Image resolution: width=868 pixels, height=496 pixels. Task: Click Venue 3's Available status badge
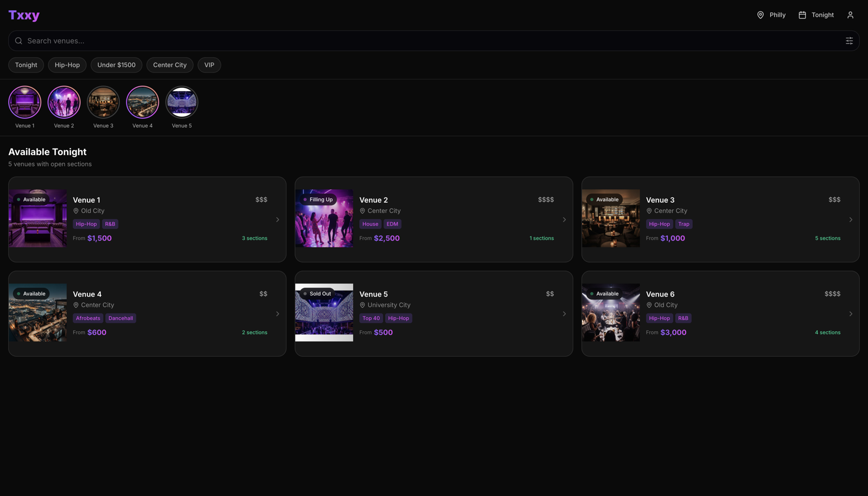(604, 199)
